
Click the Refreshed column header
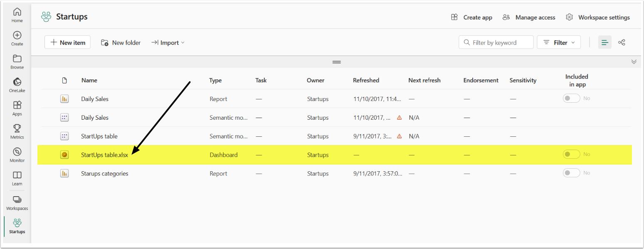(366, 80)
